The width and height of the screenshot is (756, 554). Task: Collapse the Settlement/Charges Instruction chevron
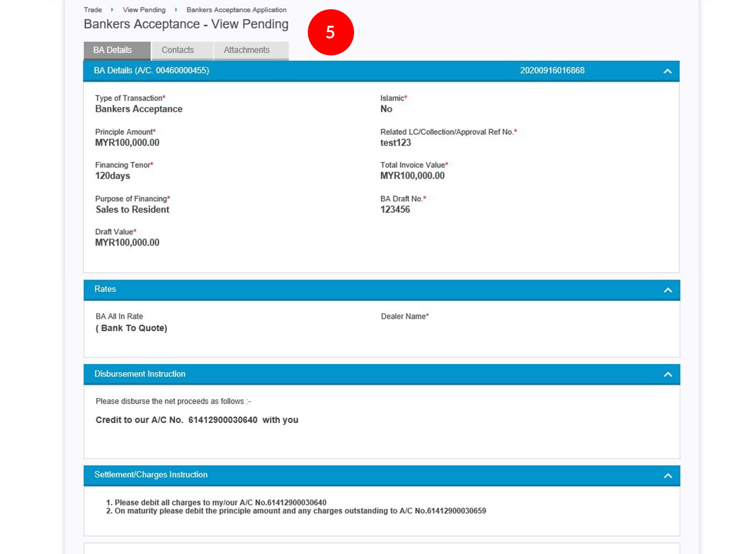(667, 476)
